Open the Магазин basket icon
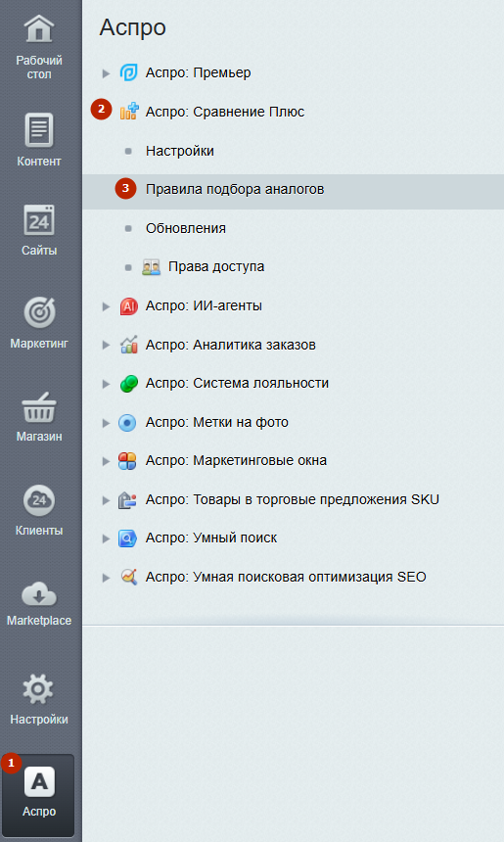 point(38,407)
